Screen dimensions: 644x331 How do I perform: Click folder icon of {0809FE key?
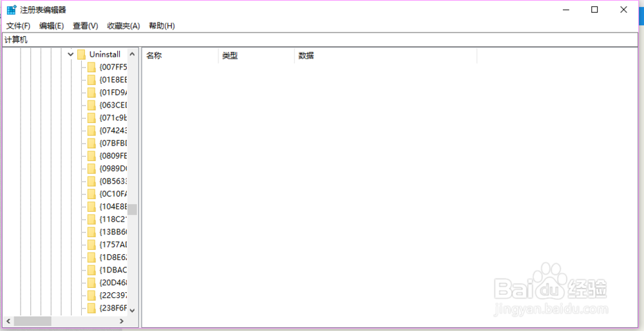tap(91, 156)
